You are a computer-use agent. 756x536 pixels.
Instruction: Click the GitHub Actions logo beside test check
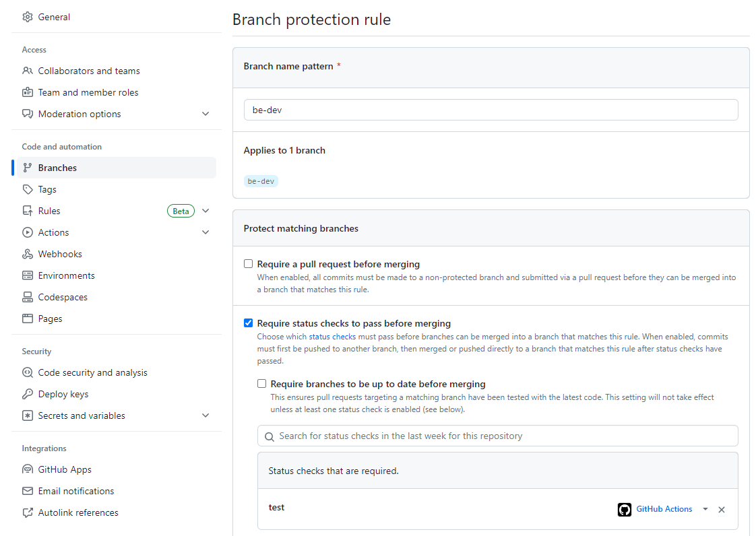click(x=625, y=509)
